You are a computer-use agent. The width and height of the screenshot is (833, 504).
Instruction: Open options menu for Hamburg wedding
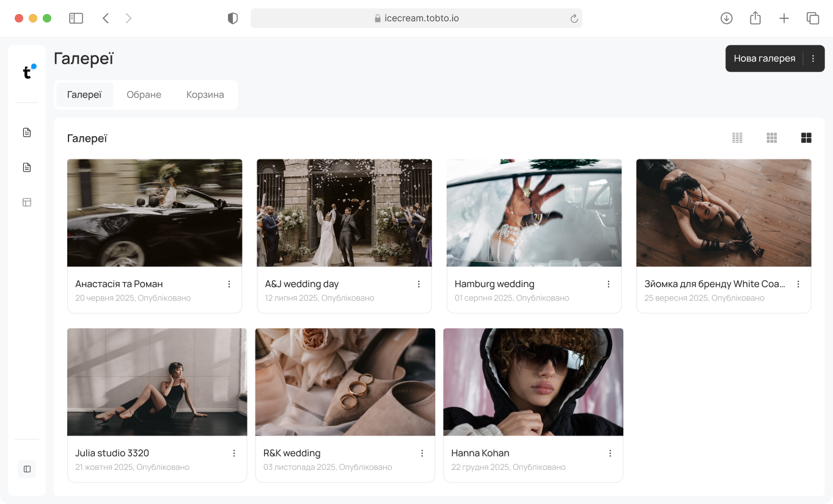[x=609, y=284]
